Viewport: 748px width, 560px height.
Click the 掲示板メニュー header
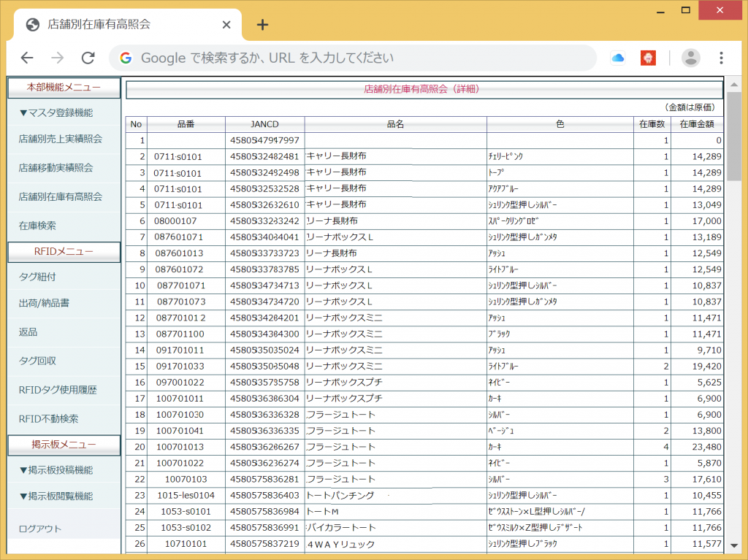click(64, 445)
